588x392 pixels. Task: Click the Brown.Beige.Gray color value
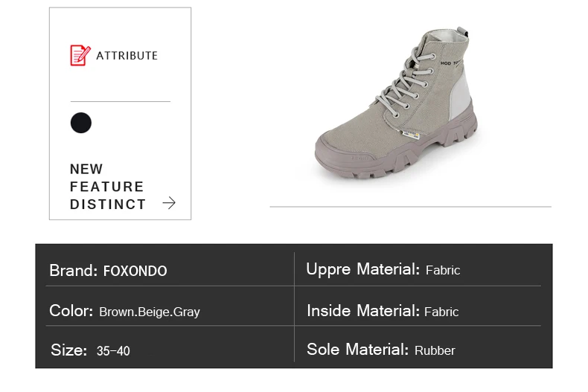click(150, 312)
